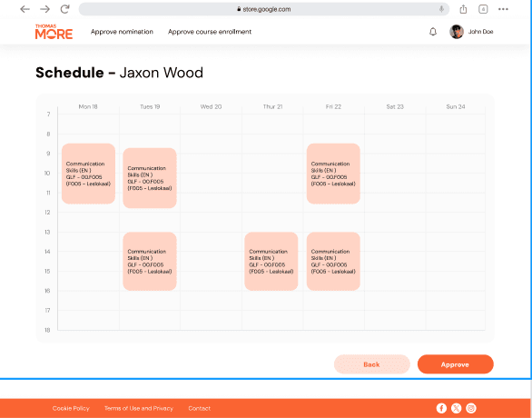Select Friday afternoon Communication Skills class block

click(333, 261)
